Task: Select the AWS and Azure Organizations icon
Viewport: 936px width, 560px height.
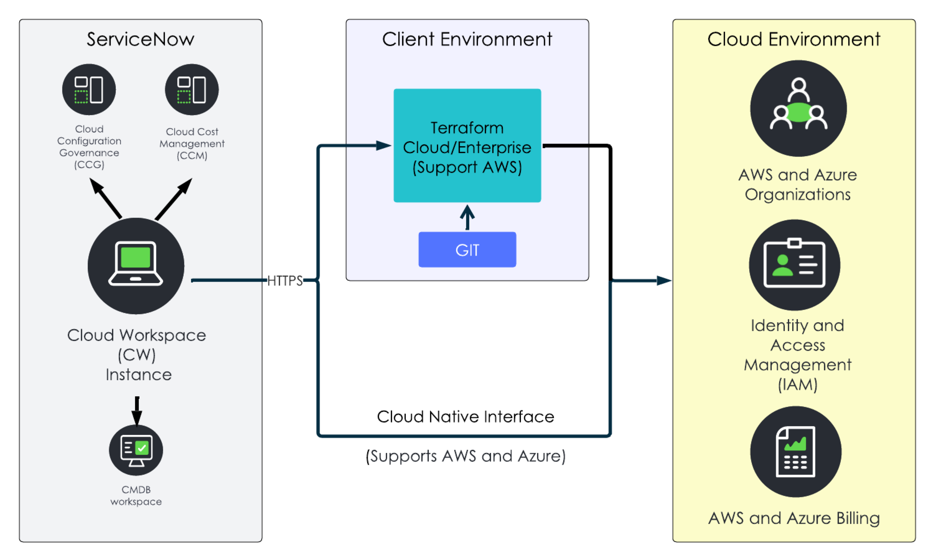Action: (x=798, y=108)
